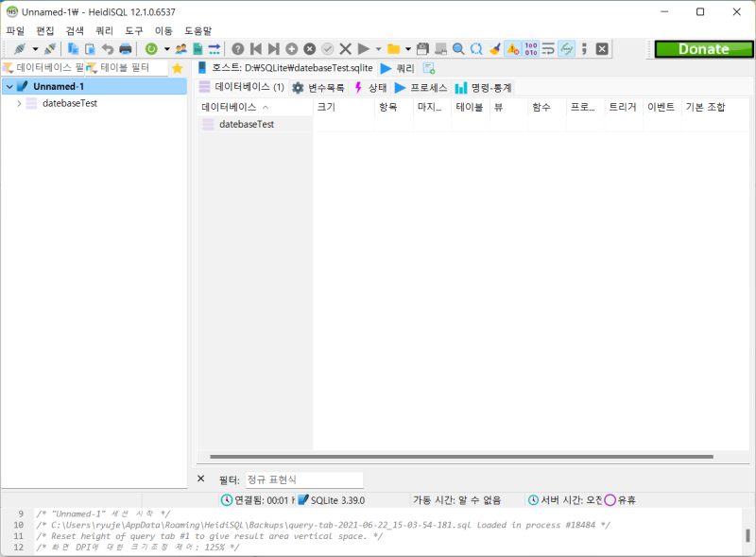This screenshot has height=557, width=756.
Task: Run query with the gray play icon
Action: [364, 49]
